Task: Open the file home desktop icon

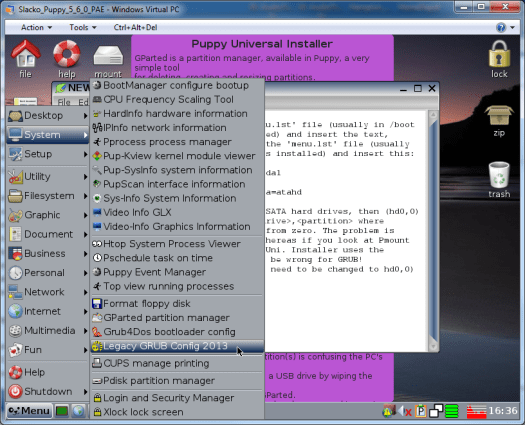Action: [25, 59]
